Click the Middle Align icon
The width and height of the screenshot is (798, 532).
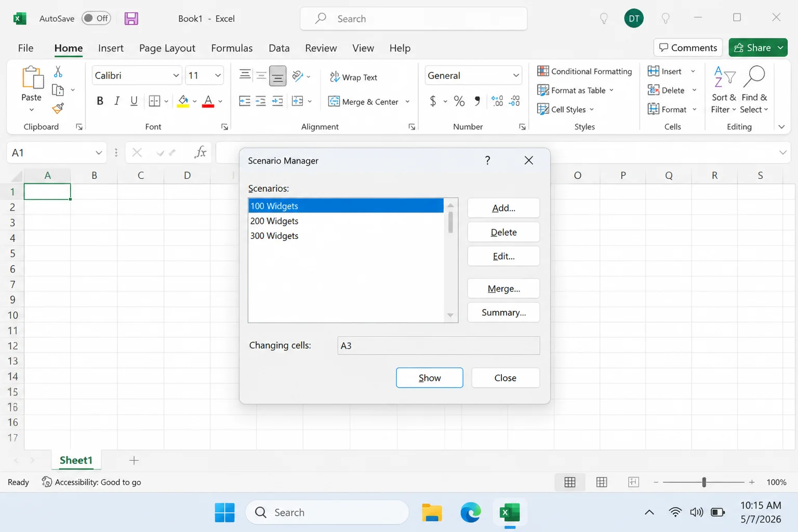point(261,75)
